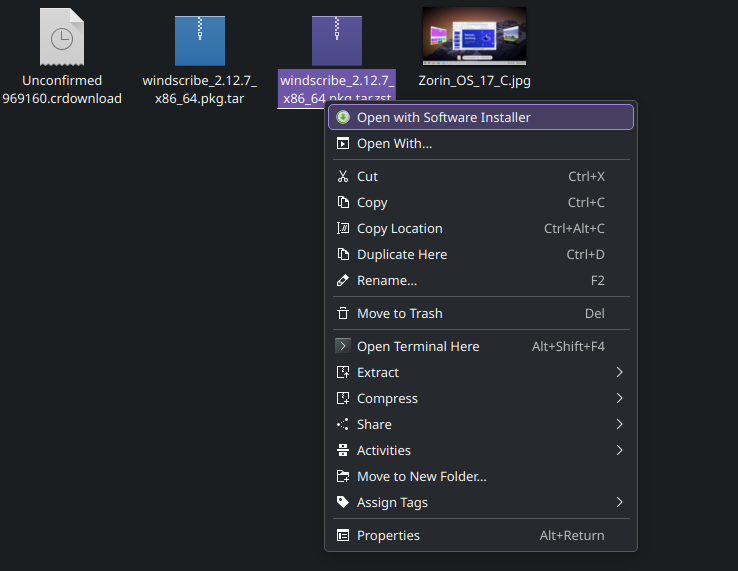Click the Share nodes icon
The height and width of the screenshot is (571, 738).
(343, 424)
